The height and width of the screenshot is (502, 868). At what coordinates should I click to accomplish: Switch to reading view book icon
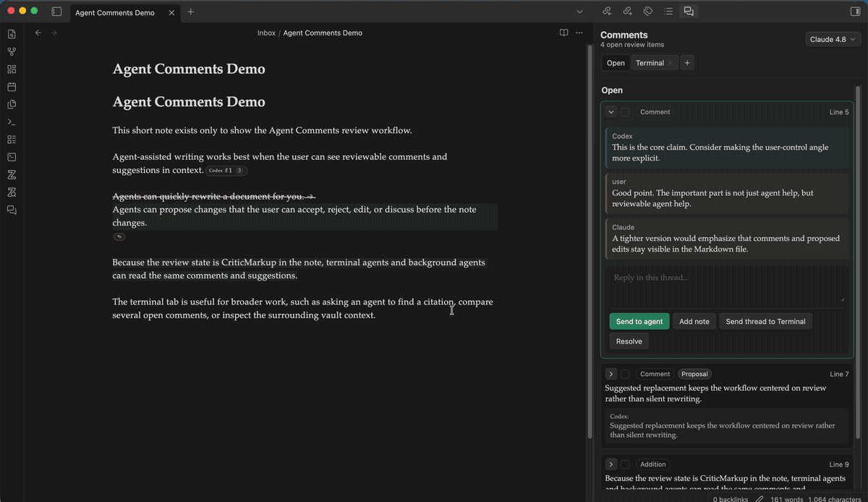pos(564,33)
